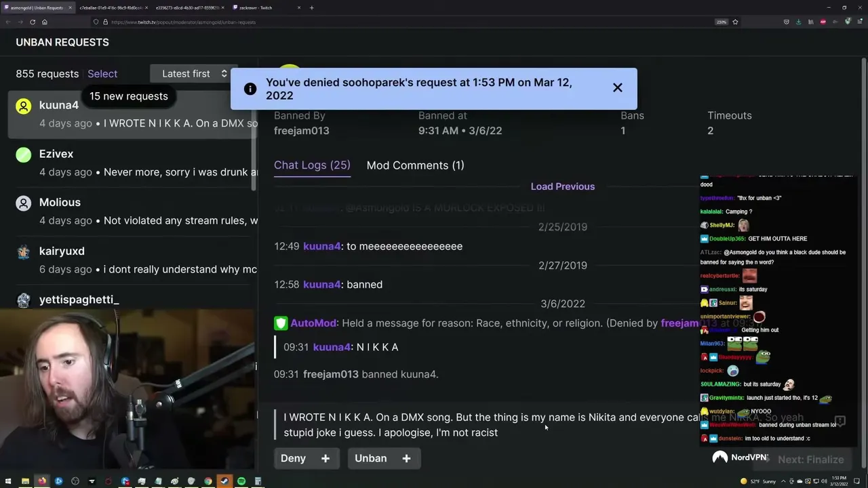Click the Select requests link

(102, 74)
